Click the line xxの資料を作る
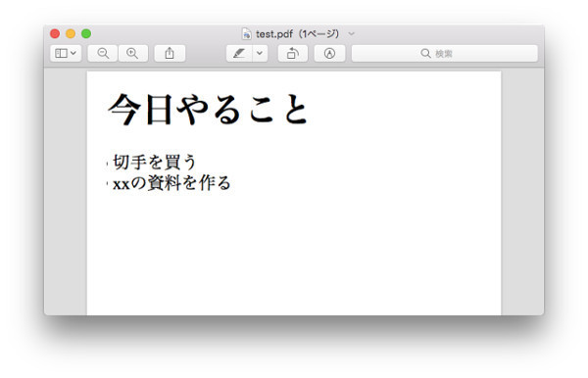The width and height of the screenshot is (588, 378). 171,183
